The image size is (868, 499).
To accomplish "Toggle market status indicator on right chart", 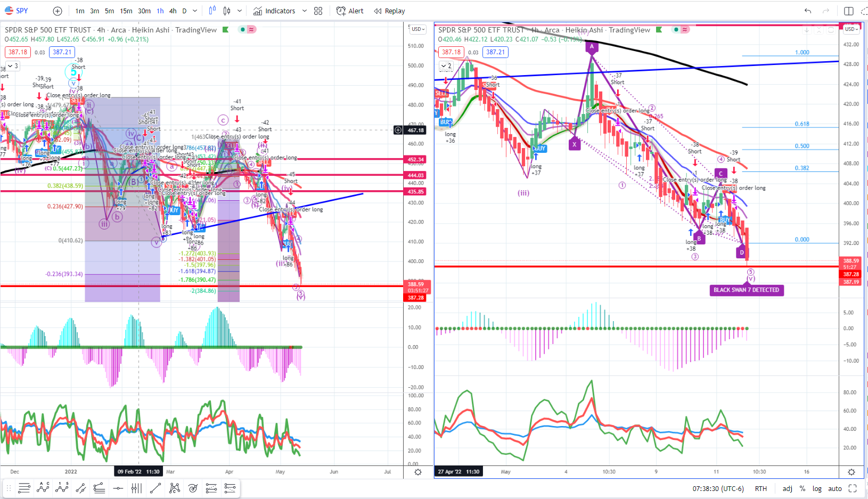I will point(676,30).
